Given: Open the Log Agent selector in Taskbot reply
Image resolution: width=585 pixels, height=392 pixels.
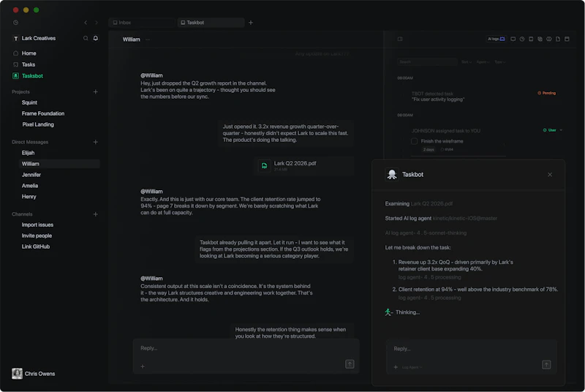Looking at the screenshot, I should pos(412,367).
